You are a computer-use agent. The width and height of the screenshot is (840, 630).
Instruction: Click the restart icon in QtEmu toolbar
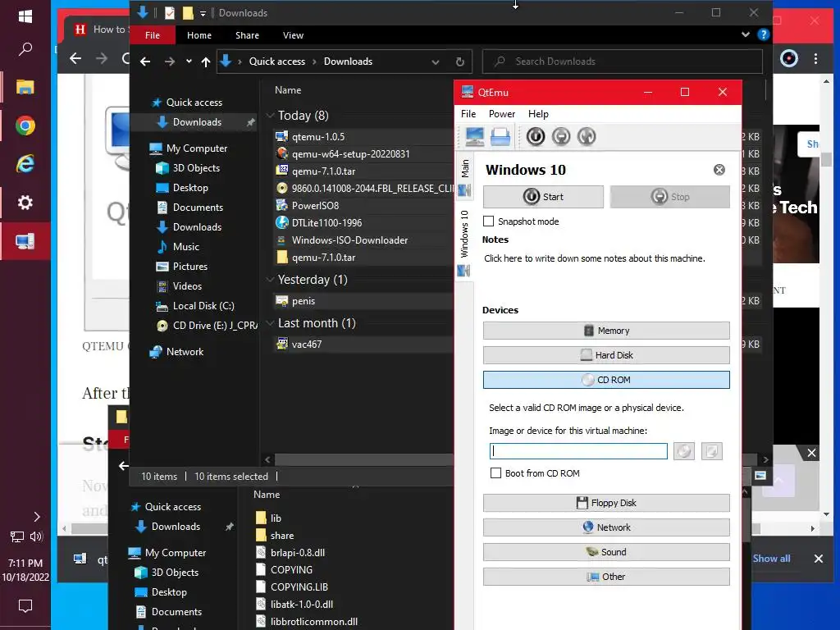point(587,137)
